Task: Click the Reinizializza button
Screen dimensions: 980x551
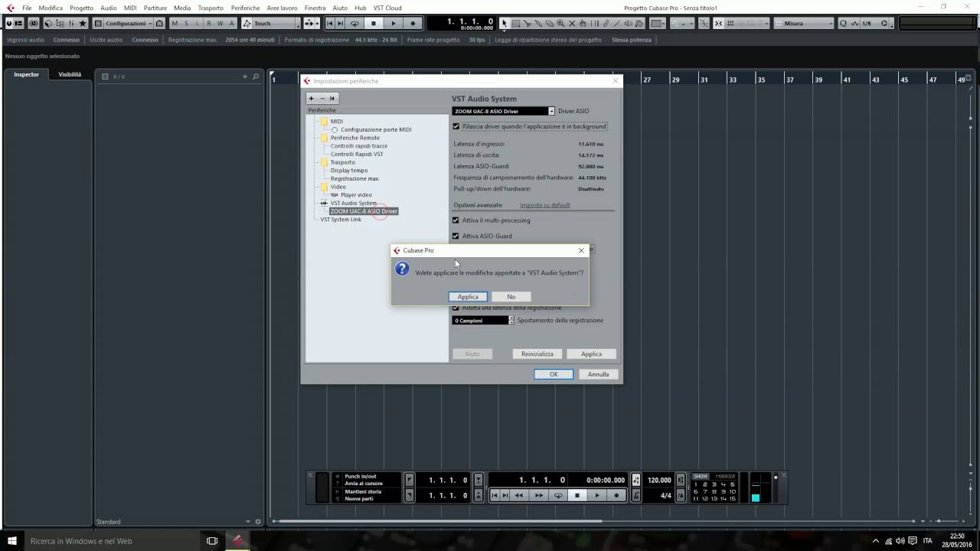Action: [537, 354]
